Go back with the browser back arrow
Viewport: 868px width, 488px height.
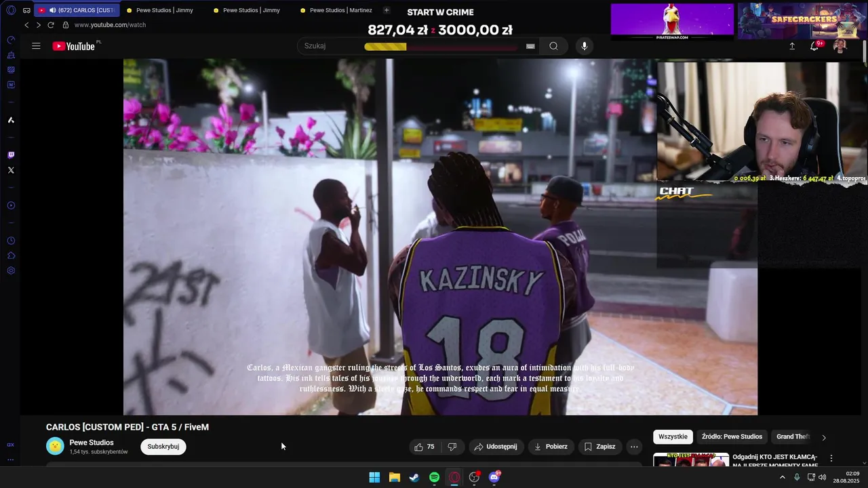coord(26,25)
